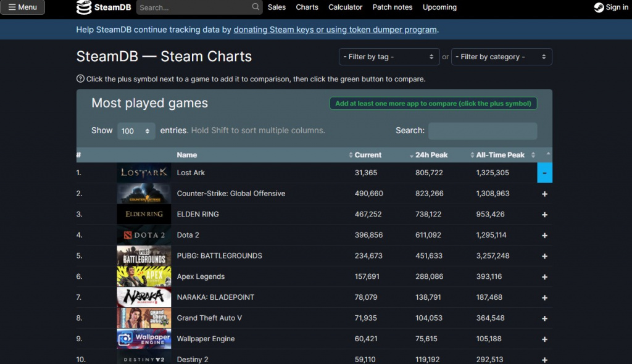Select Apex Legends all-time peak 393,116
This screenshot has width=632, height=364.
(489, 276)
